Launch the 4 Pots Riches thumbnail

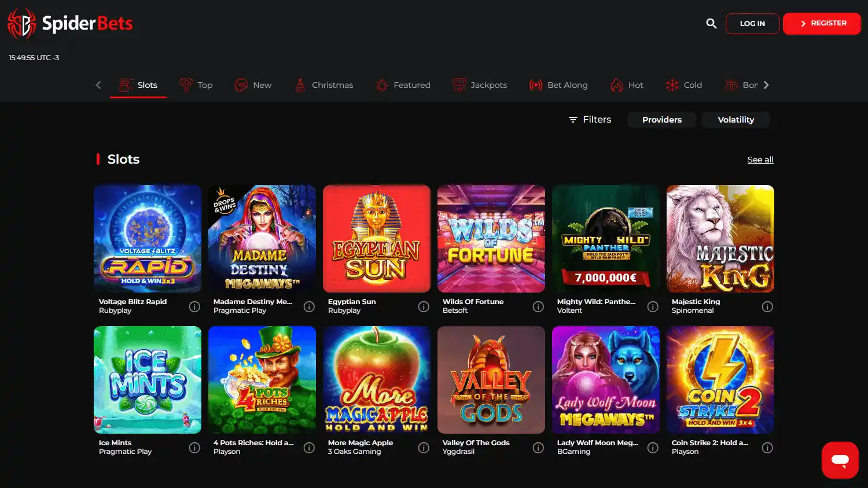(x=262, y=380)
